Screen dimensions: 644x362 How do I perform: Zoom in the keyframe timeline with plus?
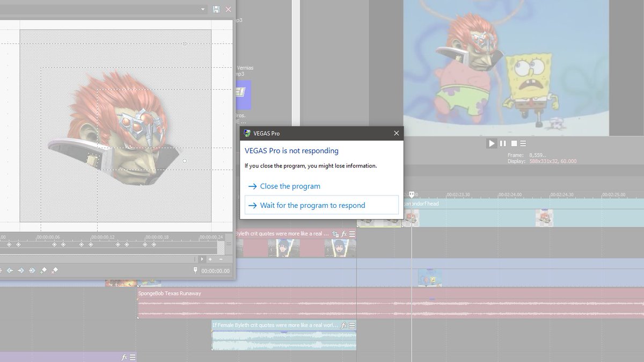coord(210,259)
